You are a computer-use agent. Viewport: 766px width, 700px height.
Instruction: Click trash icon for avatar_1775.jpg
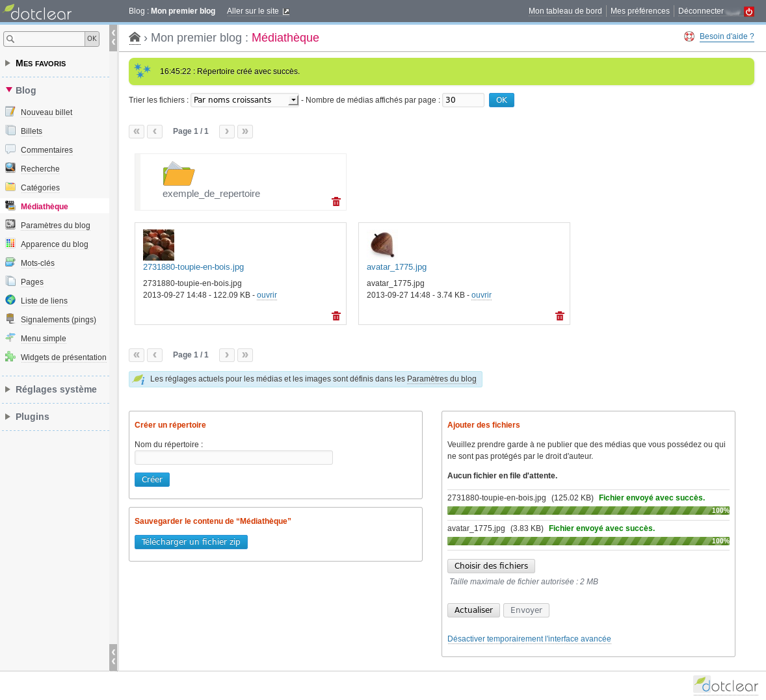560,316
